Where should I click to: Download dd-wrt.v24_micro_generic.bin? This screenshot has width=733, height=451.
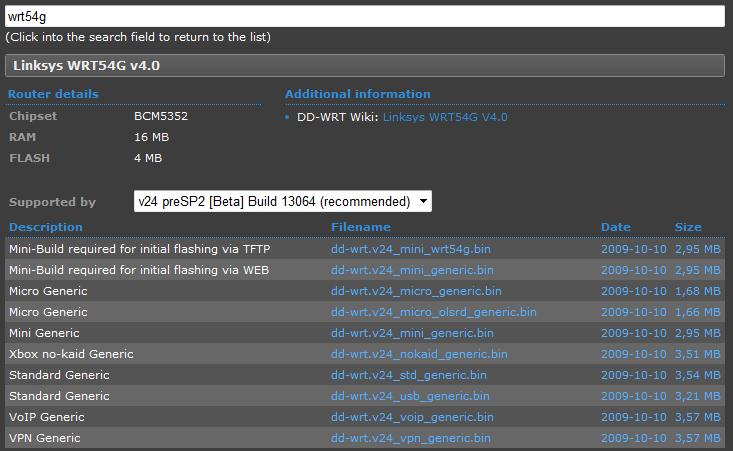click(416, 291)
